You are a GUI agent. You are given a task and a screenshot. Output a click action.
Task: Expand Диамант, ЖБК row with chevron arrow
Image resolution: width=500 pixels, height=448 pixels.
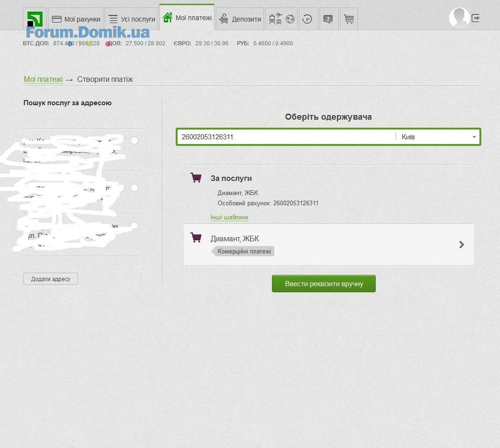coord(461,245)
